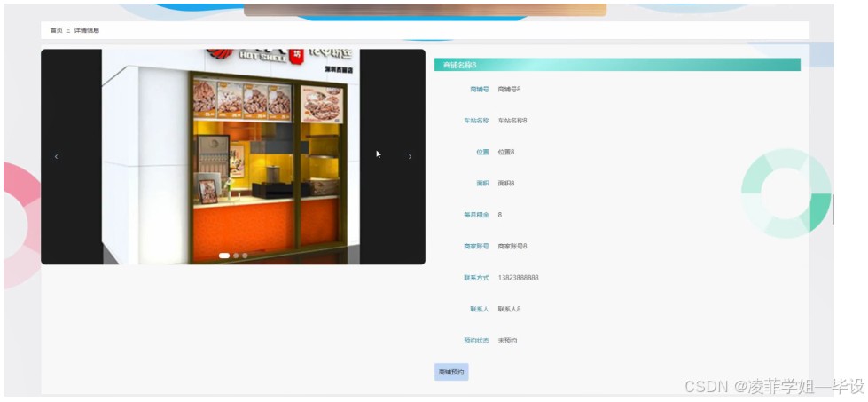Open the 首页 breadcrumb link
This screenshot has width=868, height=402.
(x=56, y=30)
